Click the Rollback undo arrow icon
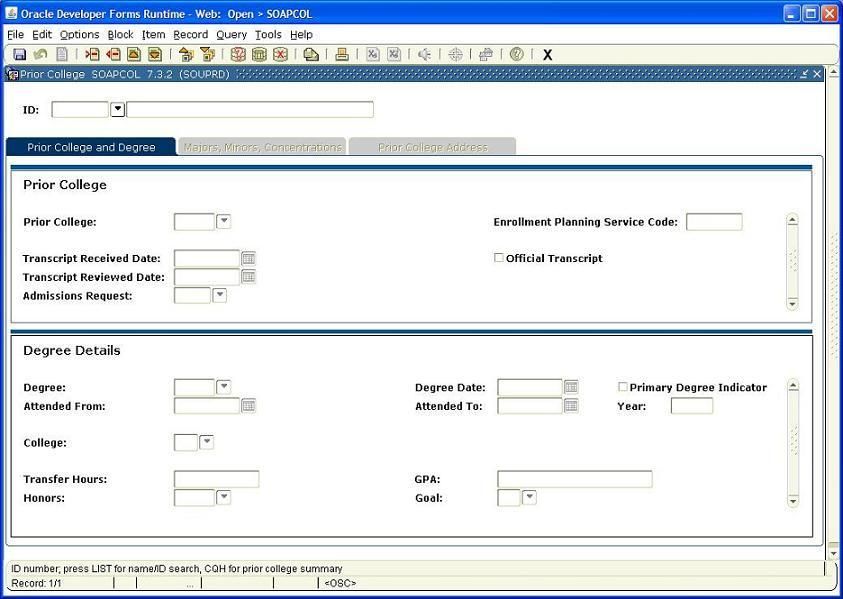 click(x=40, y=54)
